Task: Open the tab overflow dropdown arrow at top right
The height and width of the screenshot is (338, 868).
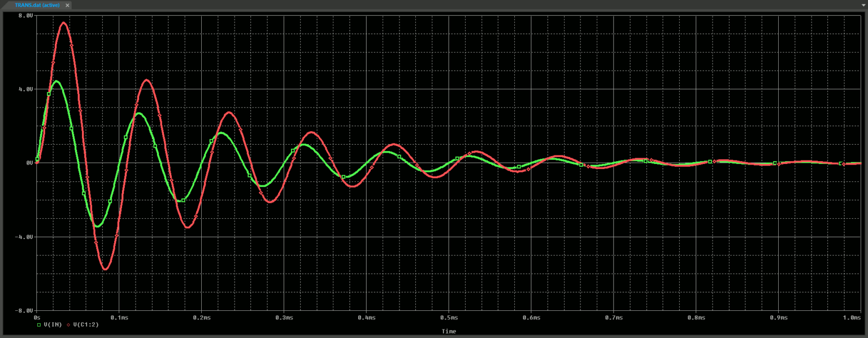Action: click(x=863, y=5)
